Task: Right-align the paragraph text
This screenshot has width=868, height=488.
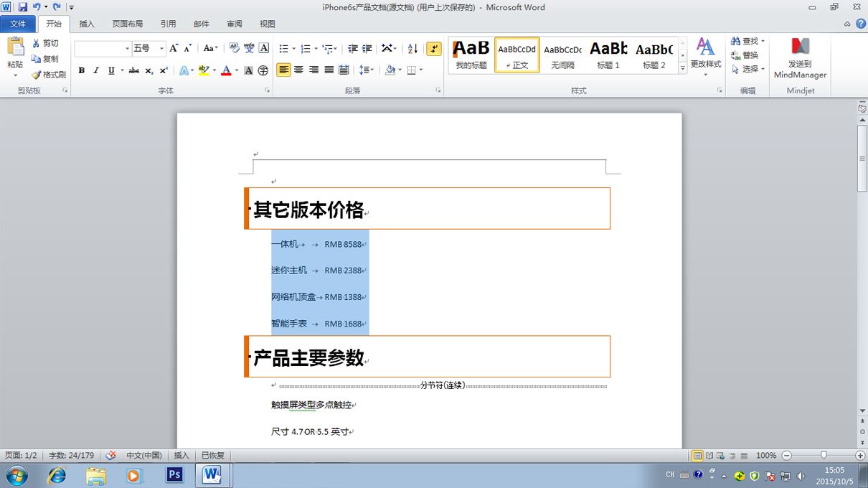Action: tap(313, 70)
